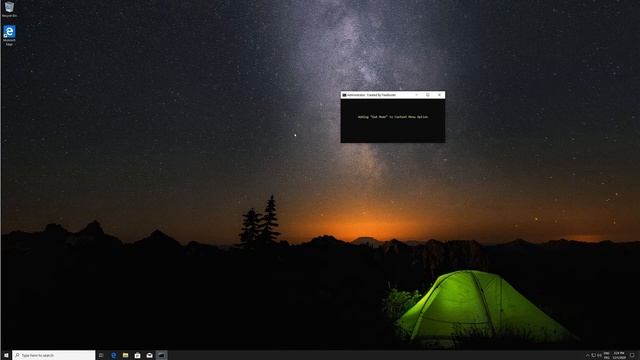This screenshot has height=360, width=640.
Task: Click the Administrator window title text
Action: (x=371, y=95)
